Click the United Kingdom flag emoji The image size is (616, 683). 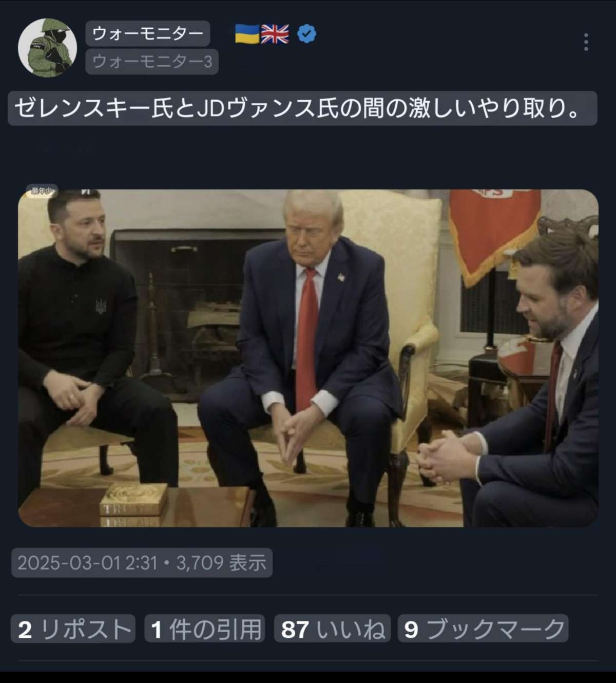click(x=275, y=34)
